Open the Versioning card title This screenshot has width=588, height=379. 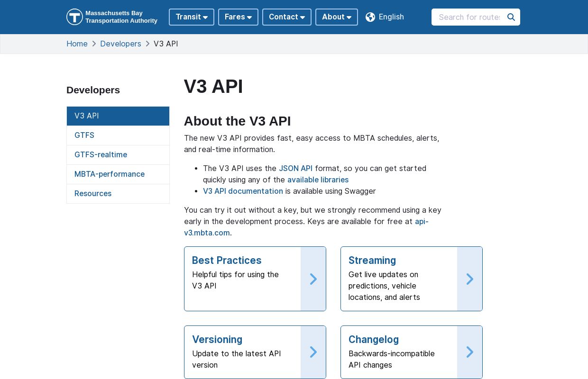217,340
